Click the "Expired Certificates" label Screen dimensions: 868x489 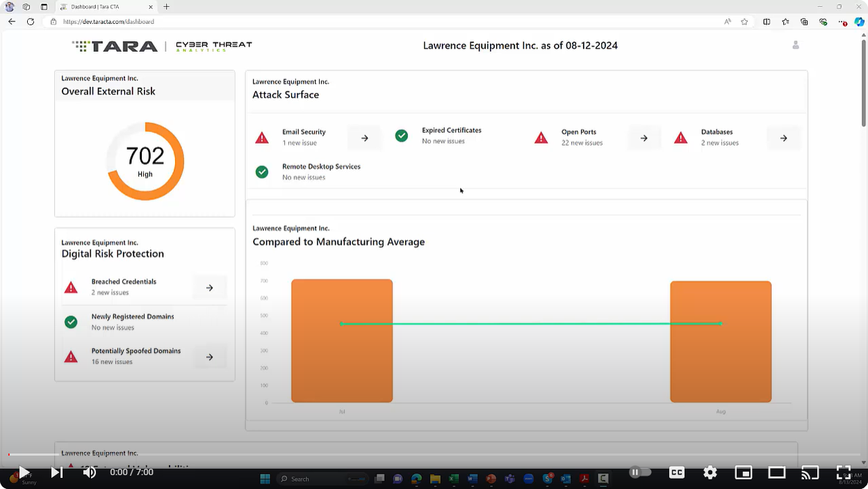(452, 130)
